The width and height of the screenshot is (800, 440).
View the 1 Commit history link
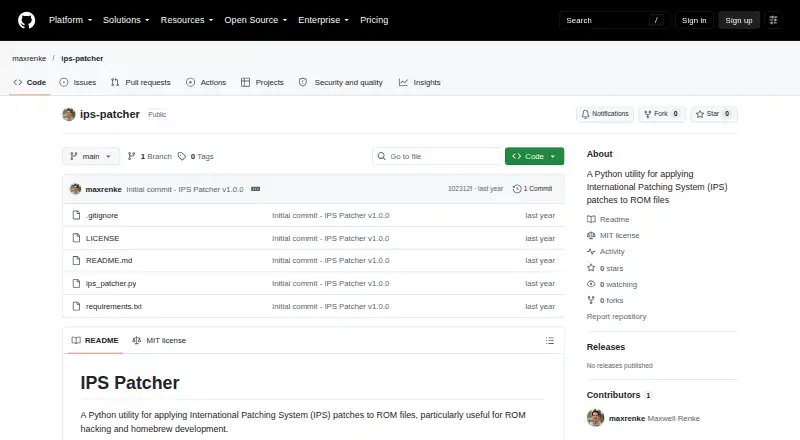[532, 189]
